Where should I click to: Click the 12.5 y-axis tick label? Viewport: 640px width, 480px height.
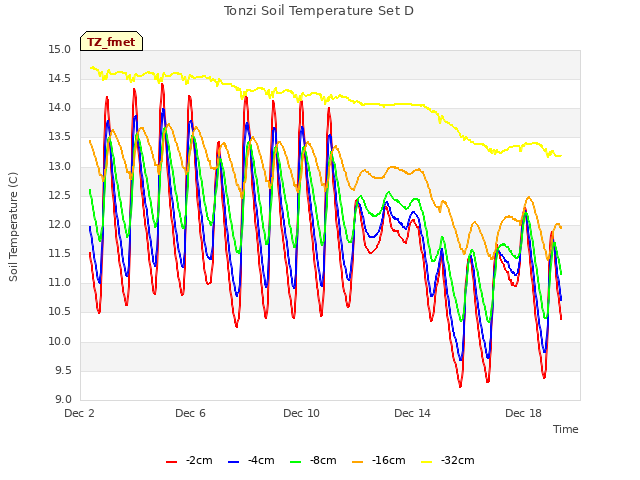60,195
